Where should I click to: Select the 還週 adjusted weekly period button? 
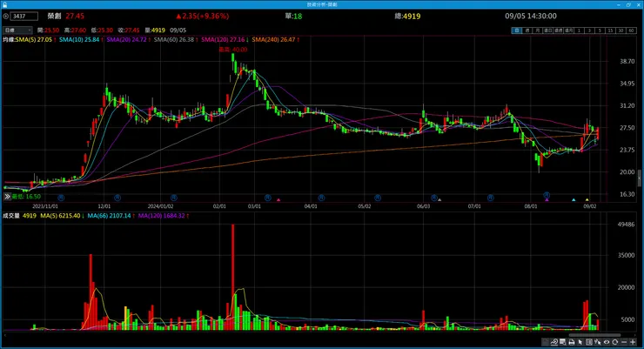click(558, 30)
